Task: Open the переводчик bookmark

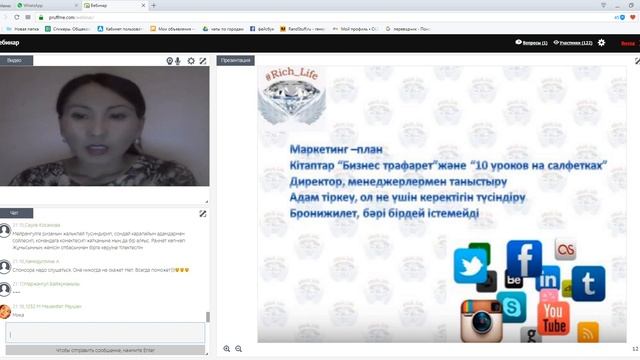Action: [x=407, y=29]
